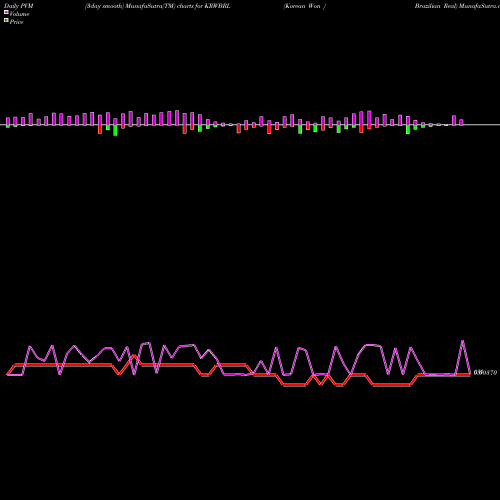Click the price value label beside the lines
Image resolution: width=500 pixels, height=500 pixels.
point(485,372)
